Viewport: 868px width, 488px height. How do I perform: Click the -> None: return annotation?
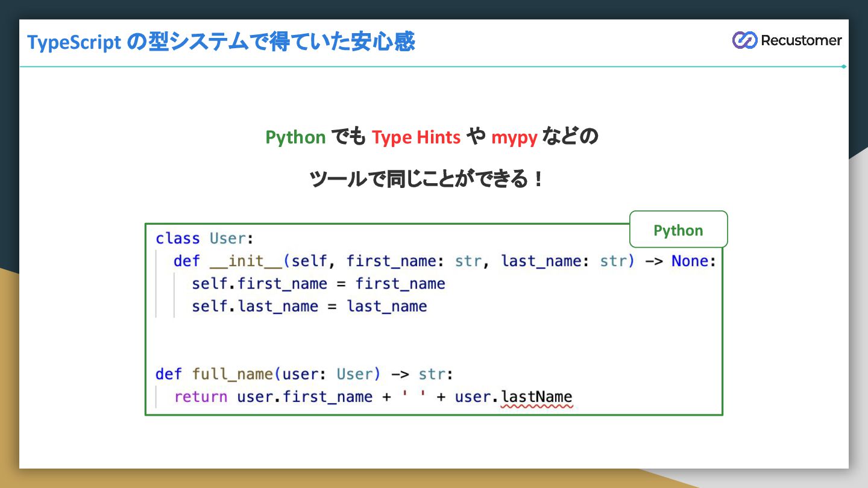(x=681, y=261)
